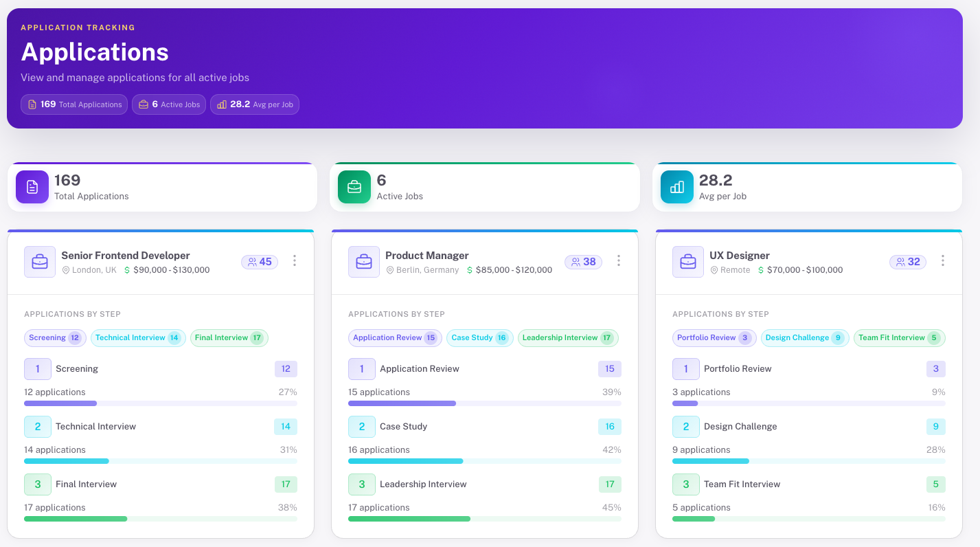This screenshot has width=980, height=547.
Task: Select the briefcase icon on UX Designer card
Action: 687,262
